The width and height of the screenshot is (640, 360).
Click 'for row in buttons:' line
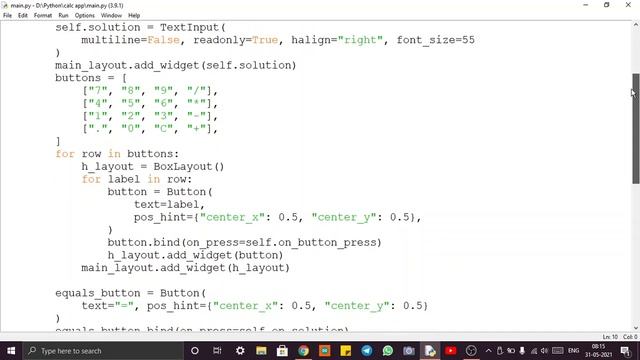[x=117, y=154]
